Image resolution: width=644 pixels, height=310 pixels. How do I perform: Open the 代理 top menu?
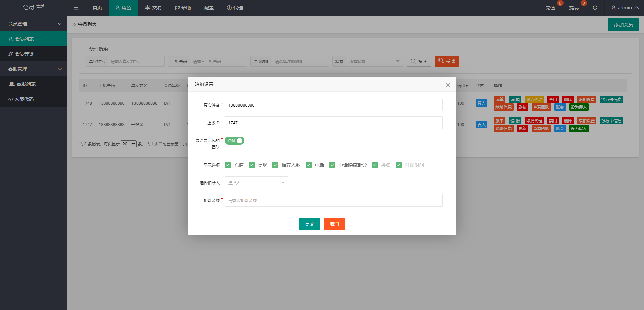coord(235,8)
